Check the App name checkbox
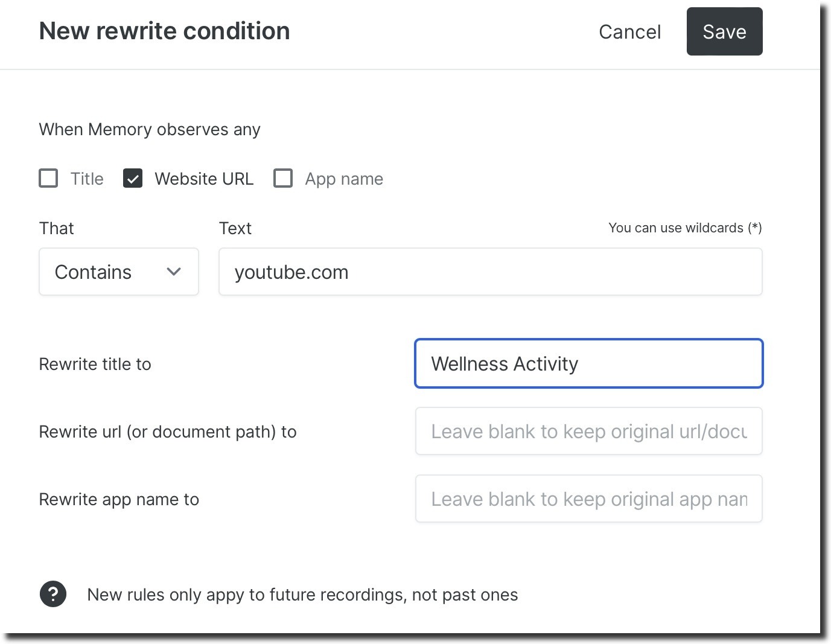This screenshot has height=644, width=831. pyautogui.click(x=283, y=178)
